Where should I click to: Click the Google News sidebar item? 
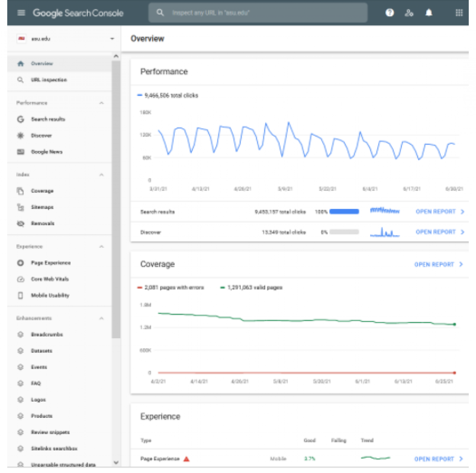59,152
